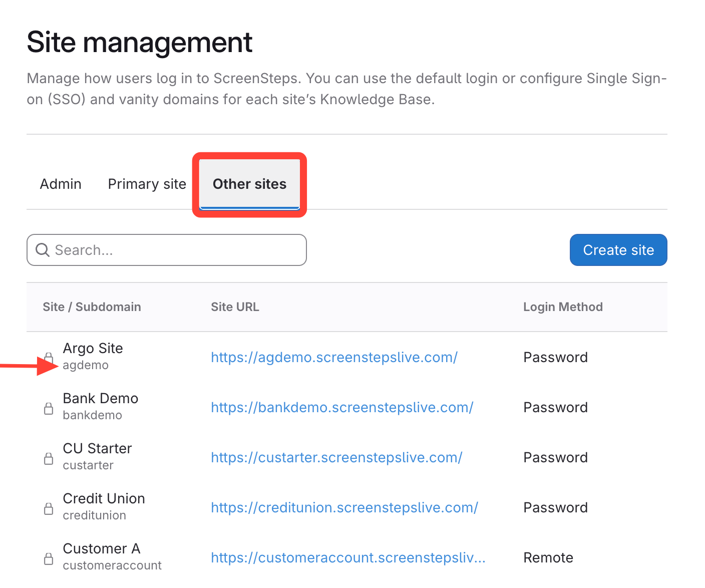Click the lock icon beside Customer A
This screenshot has height=588, width=705.
tap(49, 558)
